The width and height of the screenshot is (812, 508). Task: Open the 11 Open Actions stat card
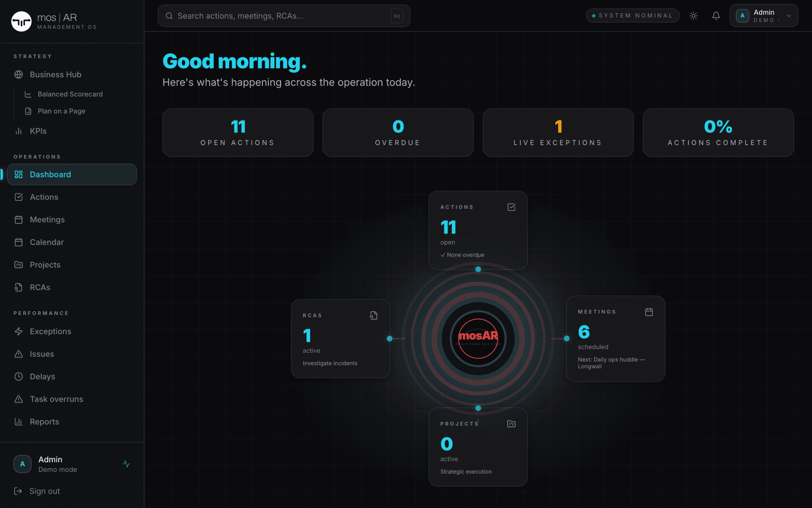pyautogui.click(x=238, y=133)
